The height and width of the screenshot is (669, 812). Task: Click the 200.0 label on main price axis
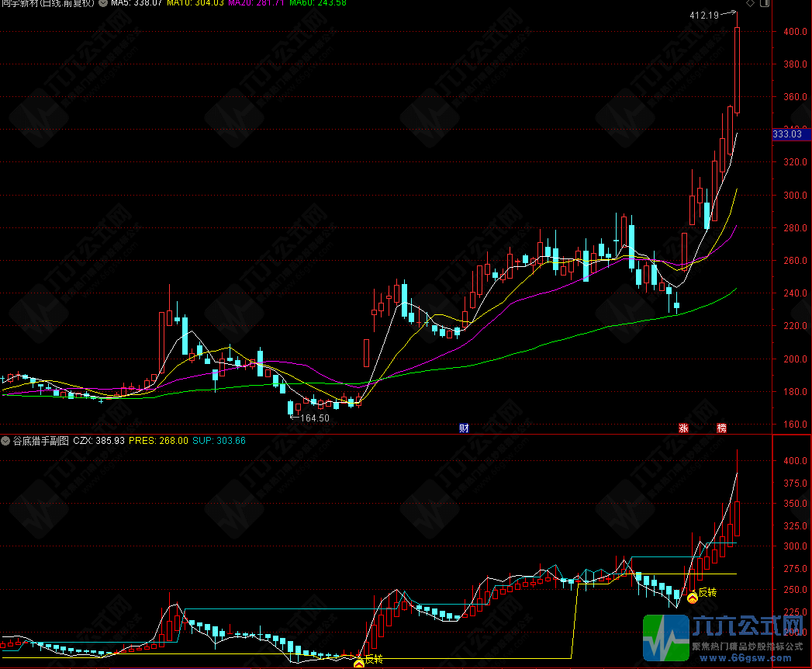coord(795,359)
